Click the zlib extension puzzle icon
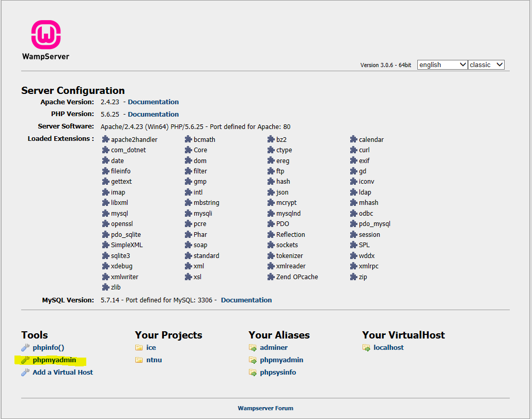This screenshot has height=419, width=532. pos(105,287)
